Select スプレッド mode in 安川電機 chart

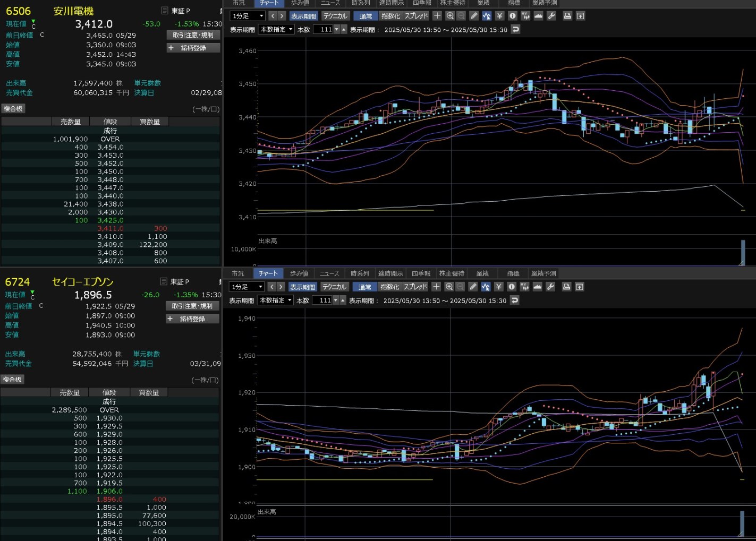pos(417,16)
